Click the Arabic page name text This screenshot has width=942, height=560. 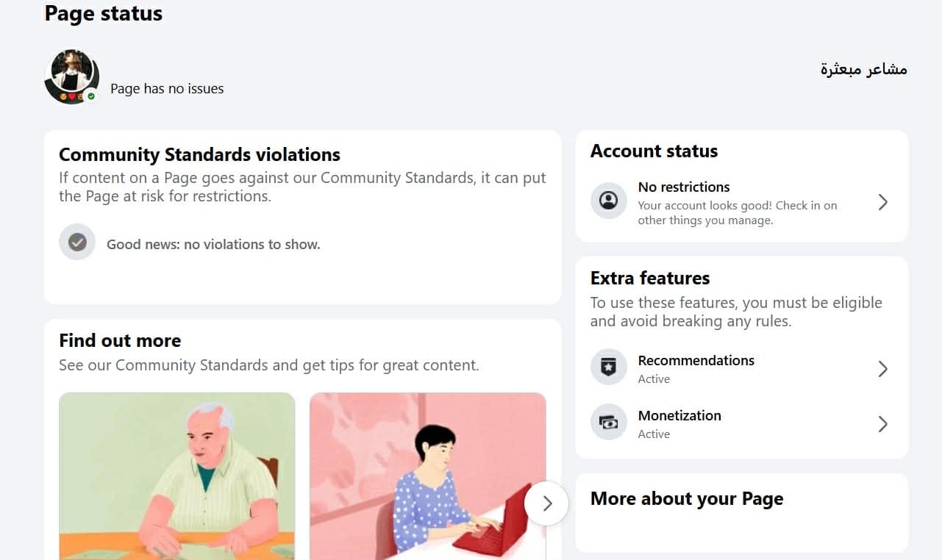tap(864, 69)
